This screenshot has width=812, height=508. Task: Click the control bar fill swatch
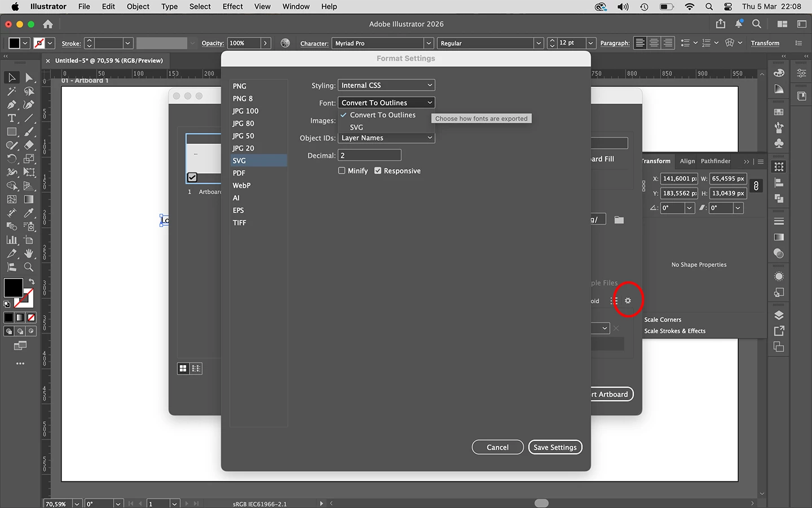(15, 43)
